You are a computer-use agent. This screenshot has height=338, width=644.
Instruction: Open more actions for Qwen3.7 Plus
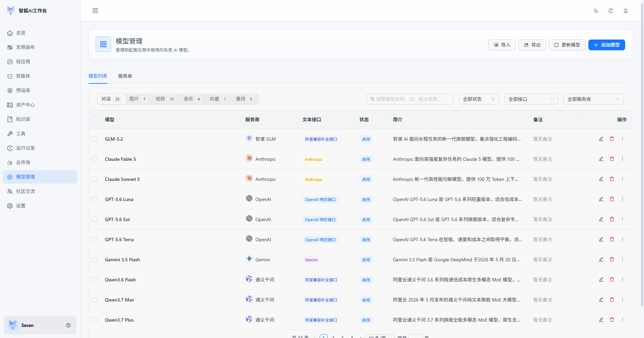point(623,320)
